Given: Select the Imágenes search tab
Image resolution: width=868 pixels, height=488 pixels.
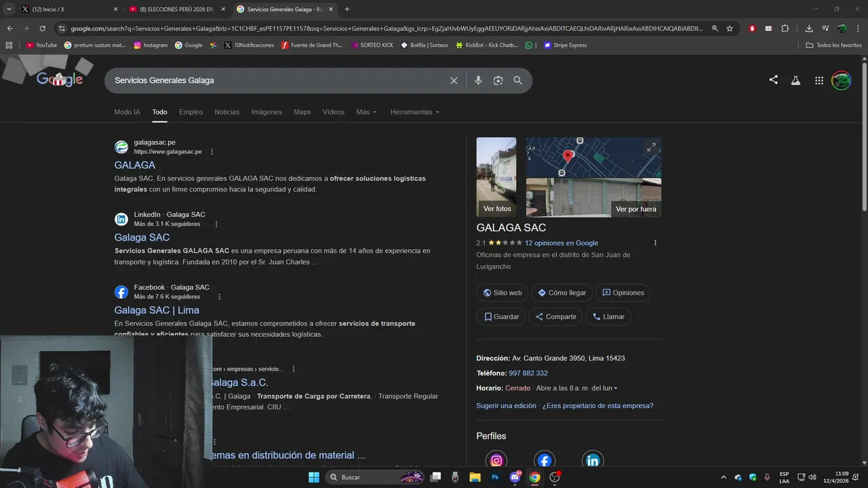Looking at the screenshot, I should 267,112.
